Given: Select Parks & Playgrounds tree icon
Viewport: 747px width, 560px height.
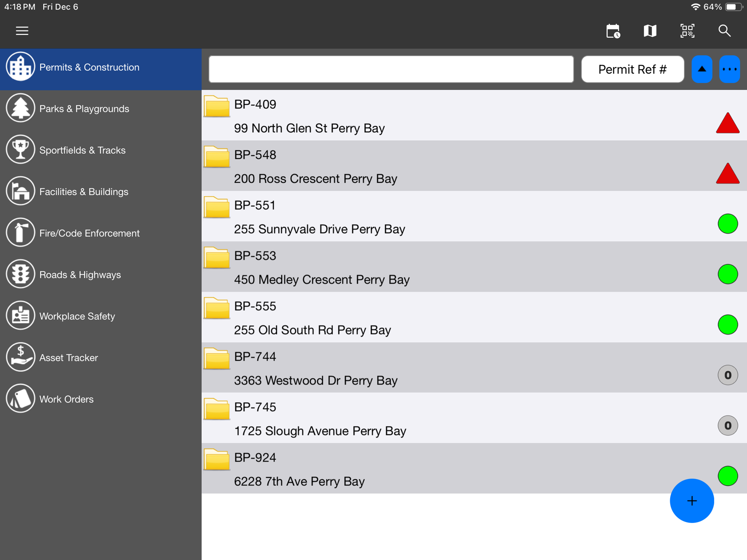Looking at the screenshot, I should tap(21, 108).
